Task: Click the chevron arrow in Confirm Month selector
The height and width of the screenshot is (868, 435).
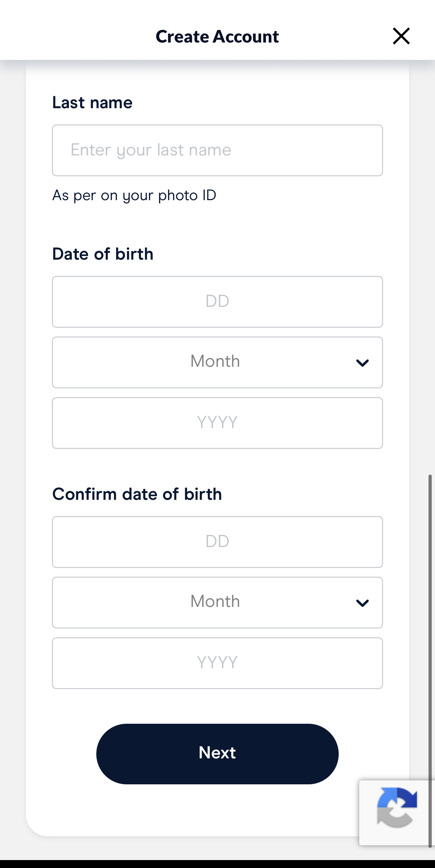Action: pyautogui.click(x=362, y=603)
